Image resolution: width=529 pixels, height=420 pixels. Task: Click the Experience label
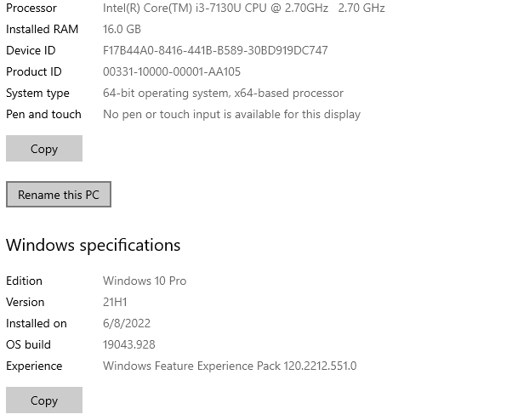pos(34,366)
